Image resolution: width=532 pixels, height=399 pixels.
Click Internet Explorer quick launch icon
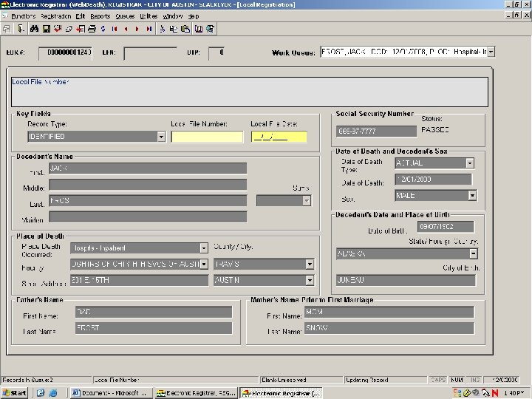point(52,393)
